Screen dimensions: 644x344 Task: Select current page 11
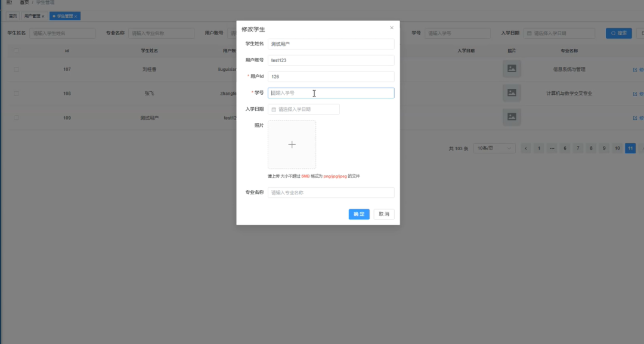[x=630, y=148]
